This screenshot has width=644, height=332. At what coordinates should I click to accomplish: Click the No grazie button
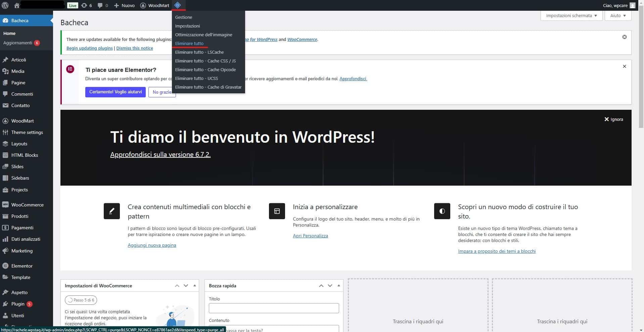point(162,92)
